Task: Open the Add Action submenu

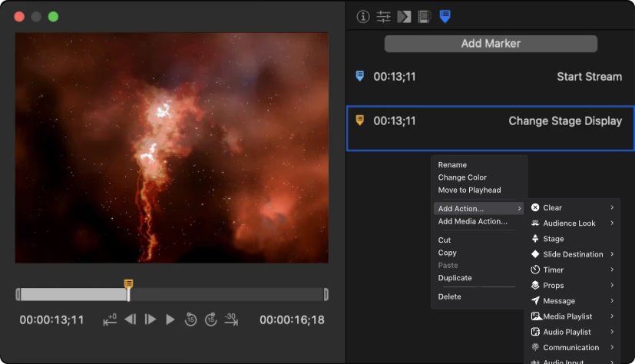Action: click(x=478, y=209)
